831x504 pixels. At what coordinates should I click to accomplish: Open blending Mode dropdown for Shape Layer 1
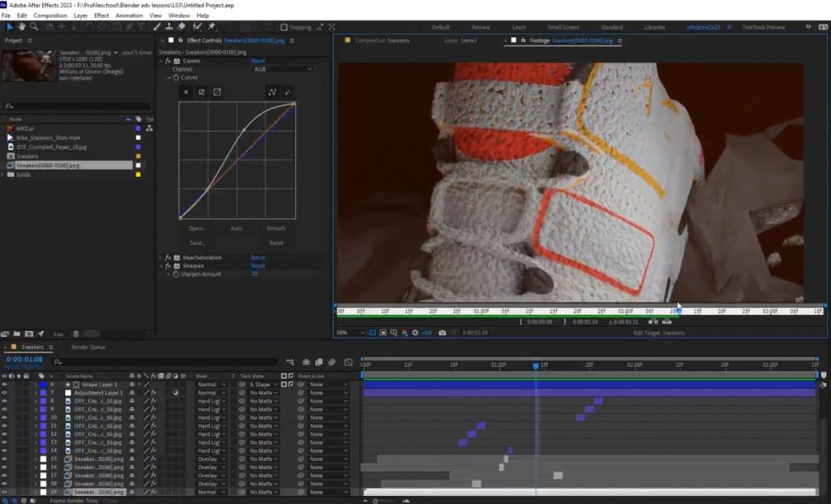[x=211, y=384]
